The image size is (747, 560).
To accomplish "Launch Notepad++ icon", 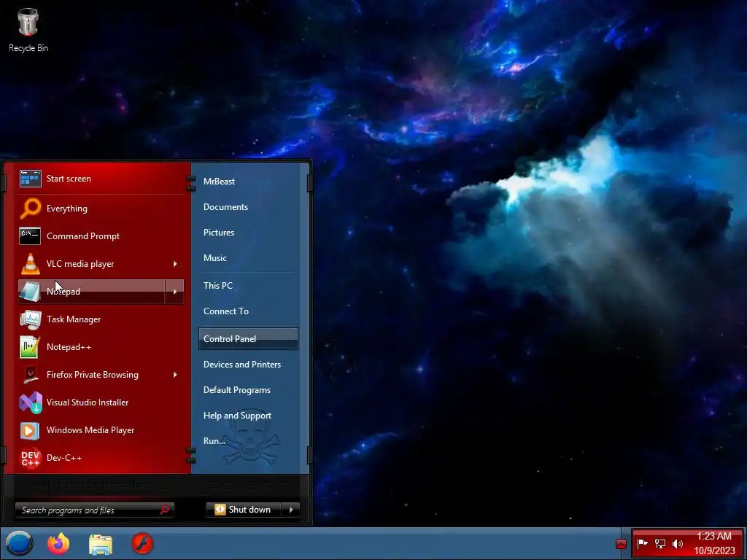I will (30, 346).
